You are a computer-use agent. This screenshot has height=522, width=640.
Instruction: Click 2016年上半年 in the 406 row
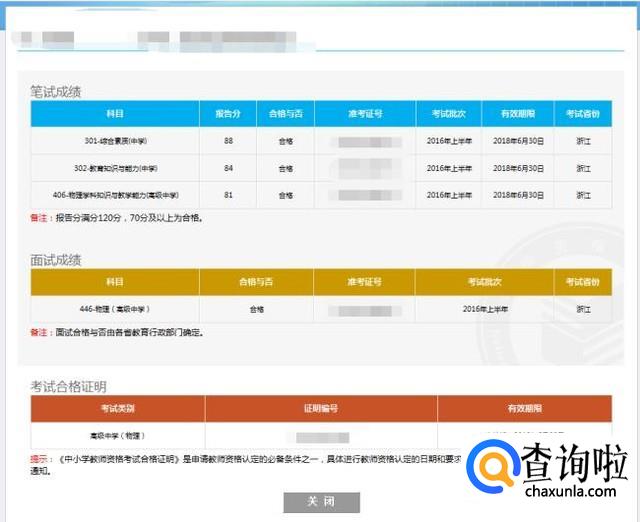click(x=449, y=195)
